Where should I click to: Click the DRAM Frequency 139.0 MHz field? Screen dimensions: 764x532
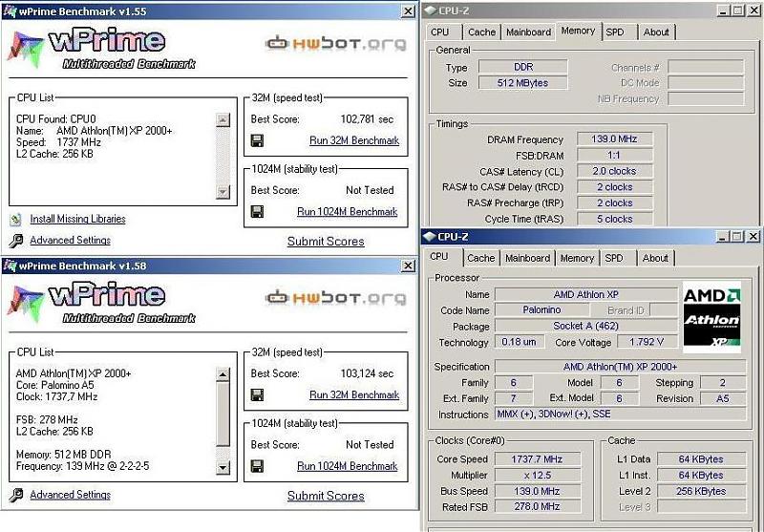pos(614,139)
